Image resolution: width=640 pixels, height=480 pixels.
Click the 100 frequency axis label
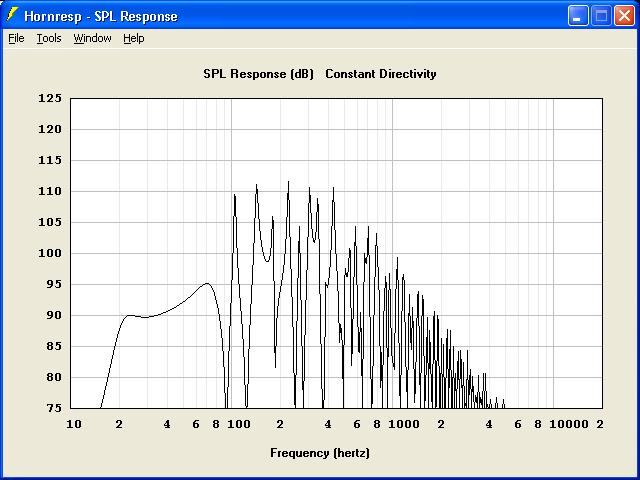pos(239,424)
